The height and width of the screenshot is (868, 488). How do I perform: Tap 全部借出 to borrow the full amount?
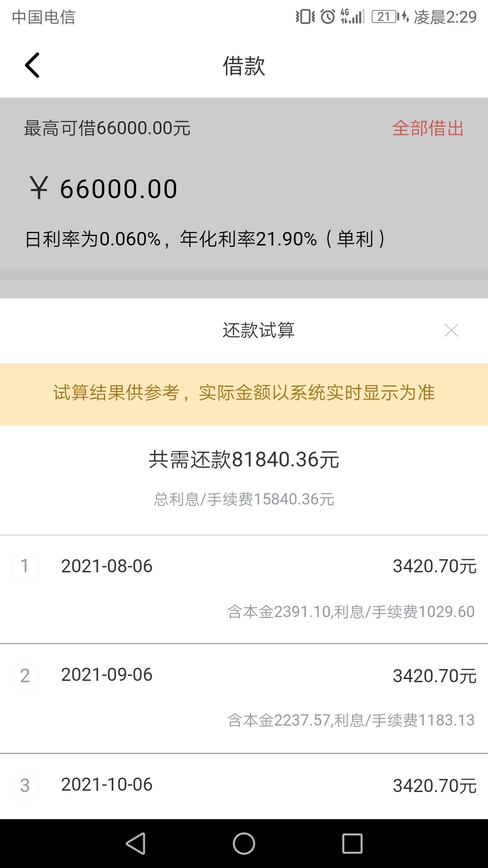pyautogui.click(x=428, y=128)
